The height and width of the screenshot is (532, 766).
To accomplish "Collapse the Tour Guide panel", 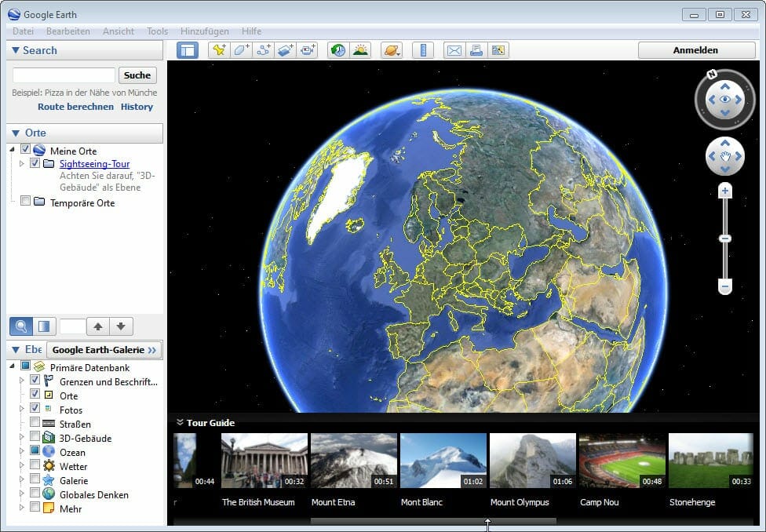I will coord(180,422).
